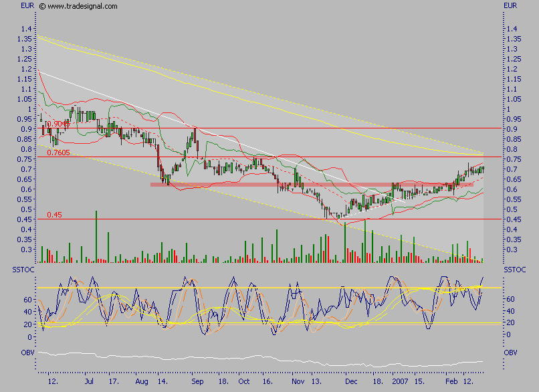Click the EUR label at top left
The image size is (539, 392).
coord(27,7)
